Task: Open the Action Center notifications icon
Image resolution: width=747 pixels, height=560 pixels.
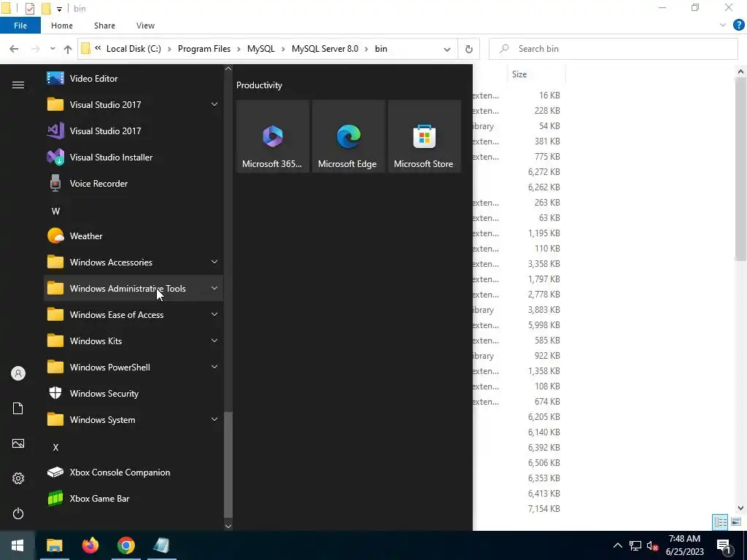Action: [x=723, y=545]
